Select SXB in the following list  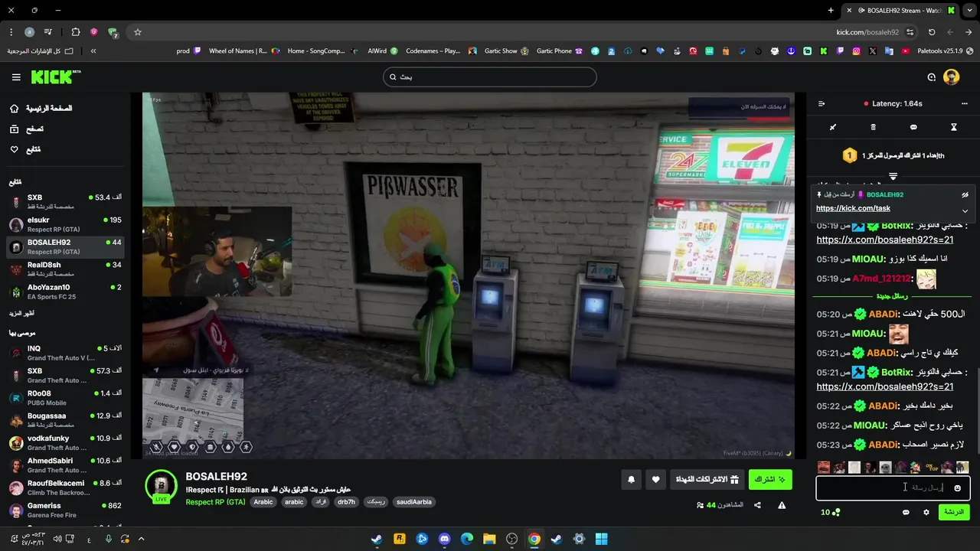coord(65,201)
